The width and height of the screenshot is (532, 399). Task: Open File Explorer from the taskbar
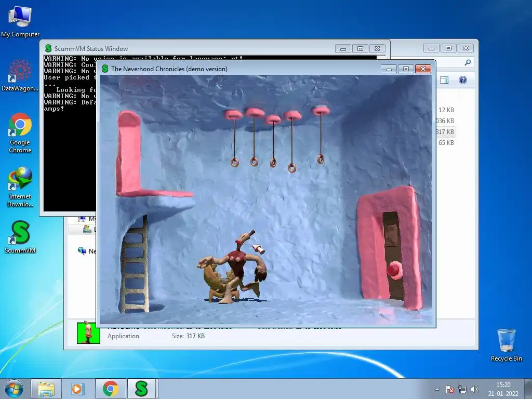pyautogui.click(x=46, y=389)
